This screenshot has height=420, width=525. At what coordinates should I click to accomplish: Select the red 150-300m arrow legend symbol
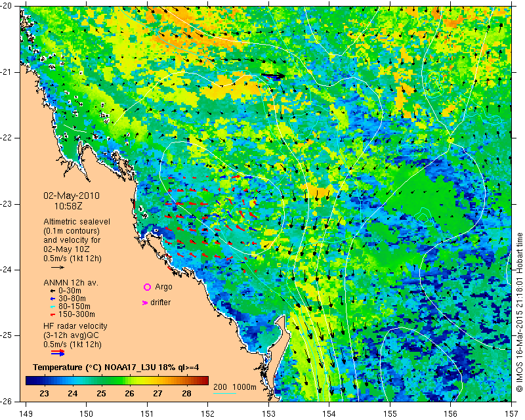pos(52,314)
